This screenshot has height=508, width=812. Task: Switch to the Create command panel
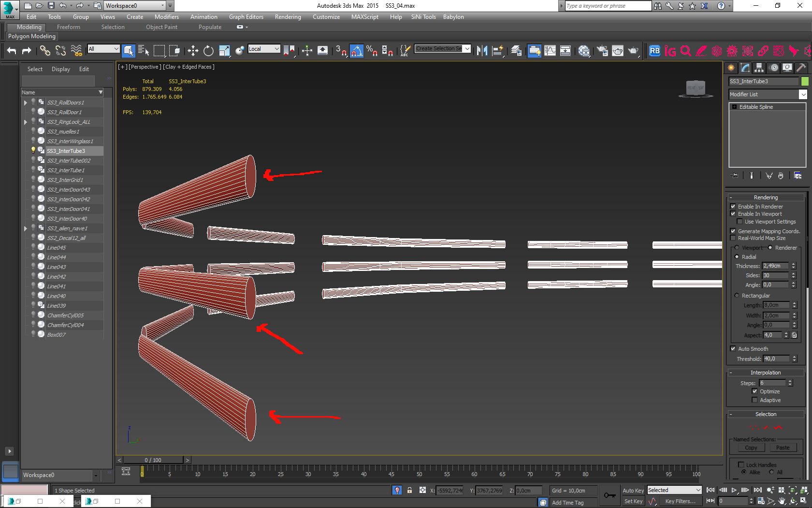tap(731, 68)
